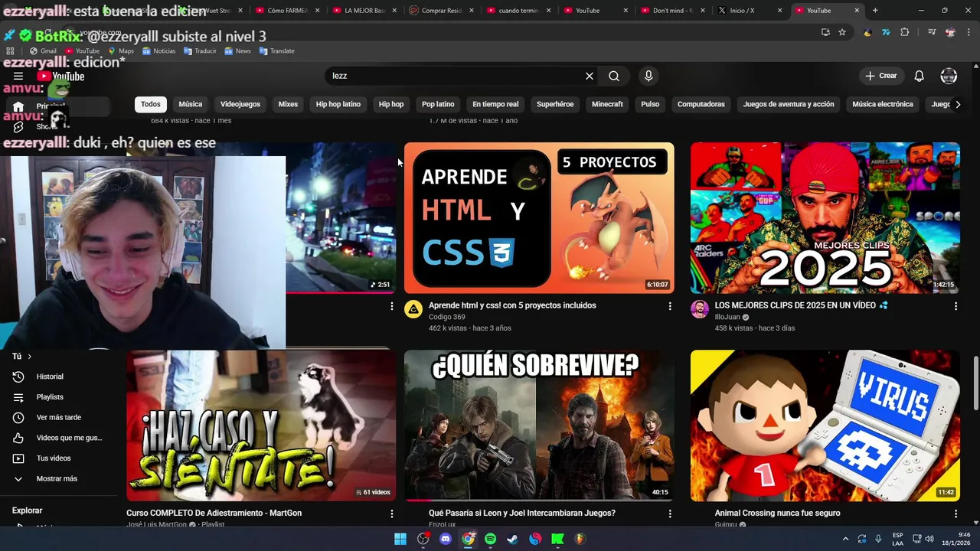Select the Juegos de aventura y acción chip
Screen dimensions: 980x551
pos(789,104)
